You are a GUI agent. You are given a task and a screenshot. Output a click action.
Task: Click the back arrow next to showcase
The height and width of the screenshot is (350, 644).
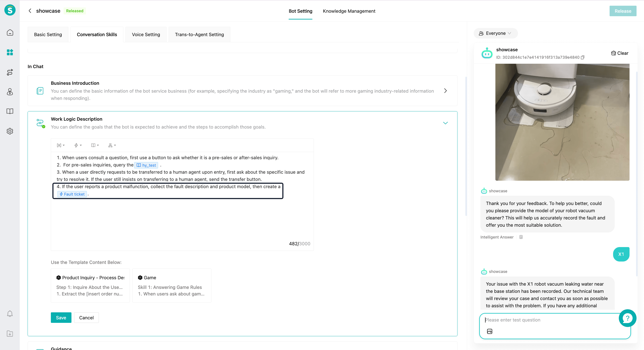tap(30, 11)
